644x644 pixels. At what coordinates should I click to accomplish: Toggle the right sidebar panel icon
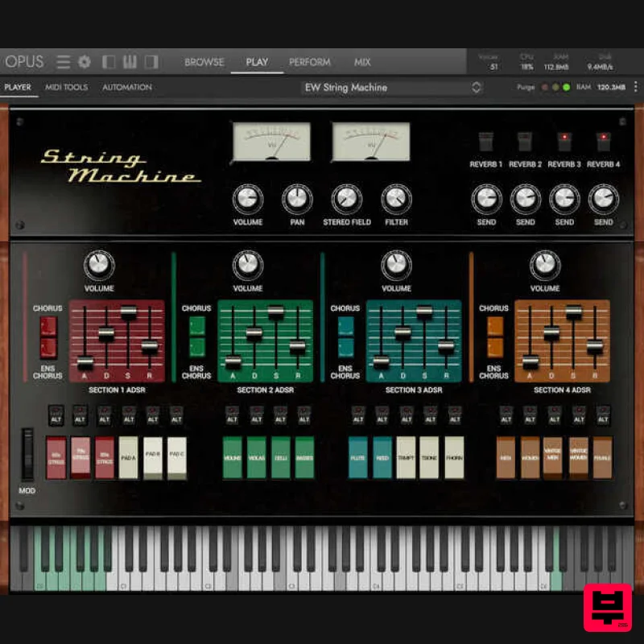[x=151, y=62]
